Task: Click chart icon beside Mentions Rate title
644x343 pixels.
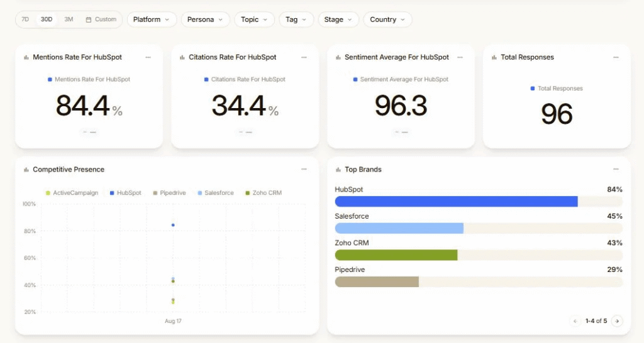Action: point(26,57)
